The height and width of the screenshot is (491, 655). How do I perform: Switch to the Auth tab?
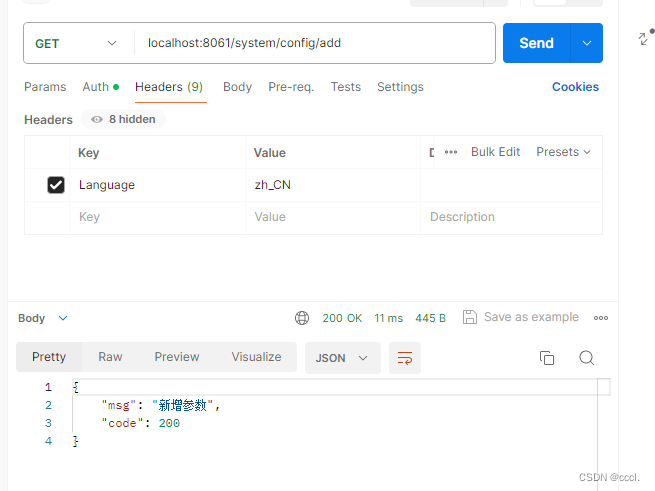(x=101, y=87)
